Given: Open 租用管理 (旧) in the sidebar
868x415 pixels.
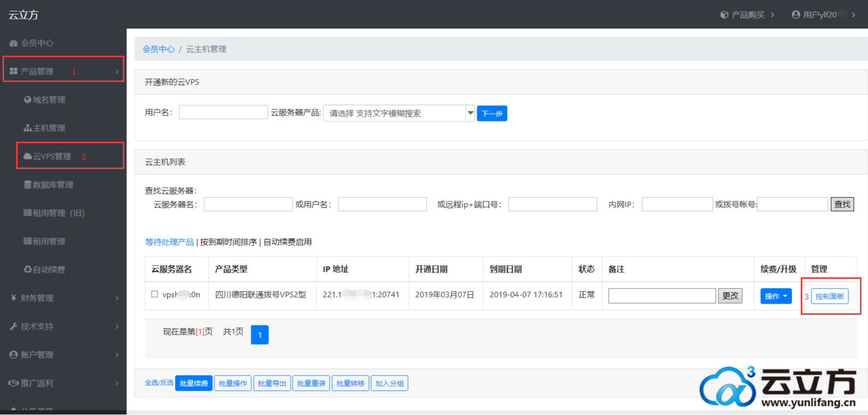Looking at the screenshot, I should coord(59,213).
